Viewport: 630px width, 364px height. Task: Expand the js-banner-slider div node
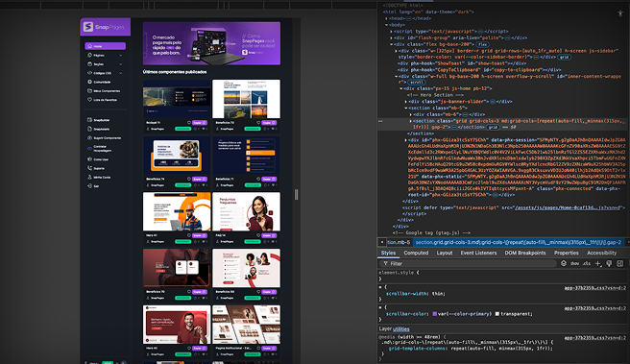click(406, 102)
